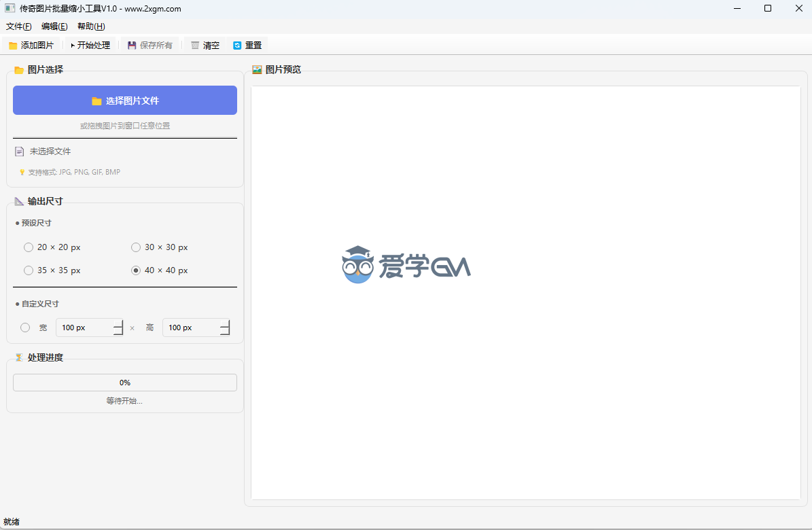The image size is (812, 530).
Task: Click the unselected-file document icon
Action: point(20,152)
